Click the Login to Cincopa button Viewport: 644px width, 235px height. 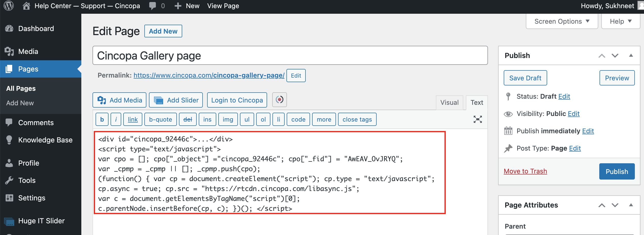[237, 100]
